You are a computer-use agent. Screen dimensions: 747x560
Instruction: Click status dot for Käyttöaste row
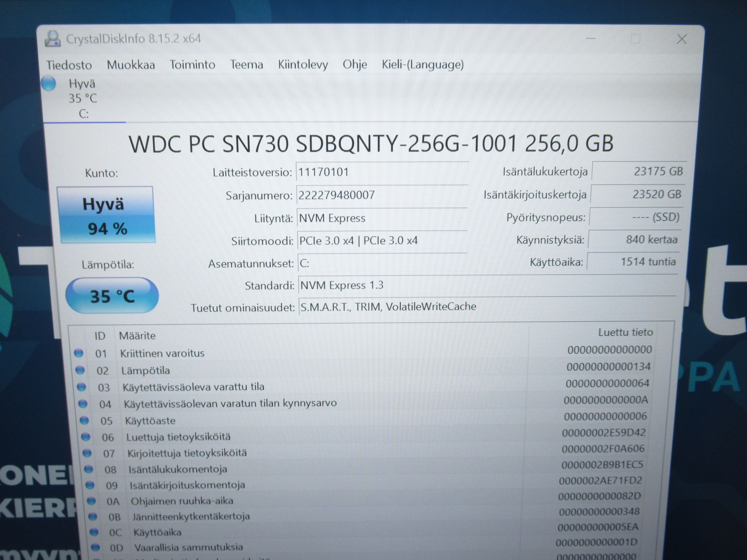[x=84, y=420]
